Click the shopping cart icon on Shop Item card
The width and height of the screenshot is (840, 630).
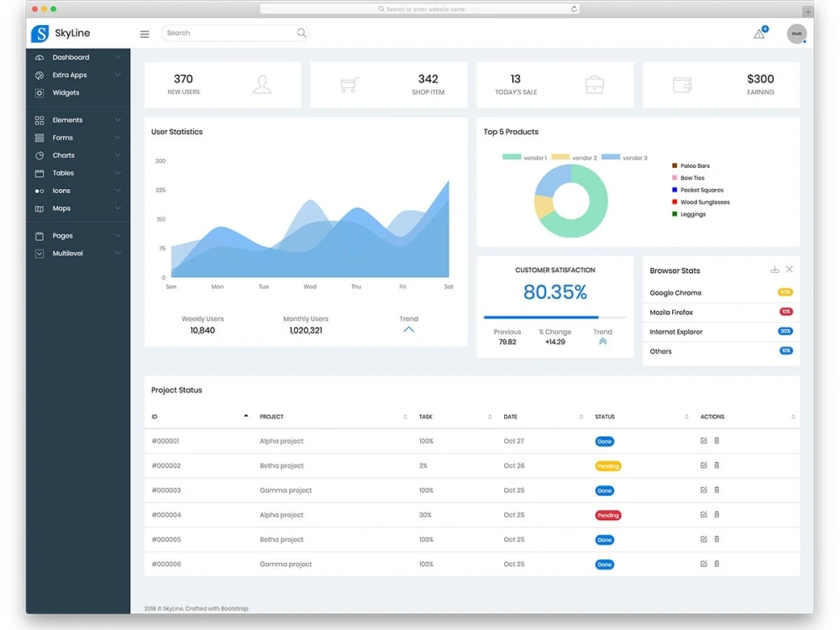(349, 84)
